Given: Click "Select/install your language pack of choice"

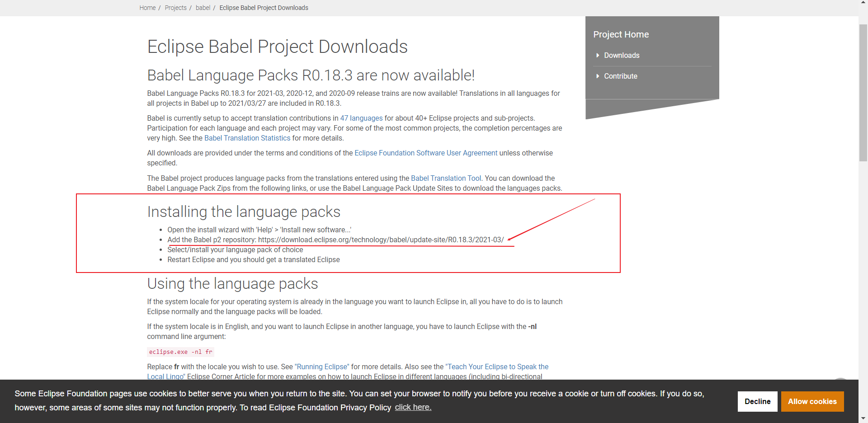Looking at the screenshot, I should (235, 249).
